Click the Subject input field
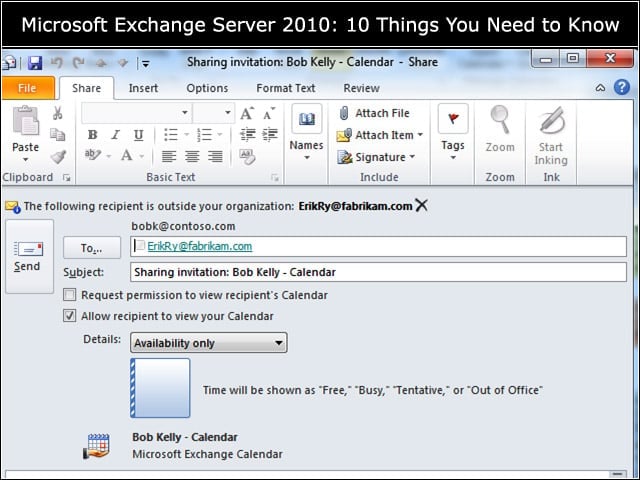This screenshot has height=480, width=640. [x=378, y=272]
